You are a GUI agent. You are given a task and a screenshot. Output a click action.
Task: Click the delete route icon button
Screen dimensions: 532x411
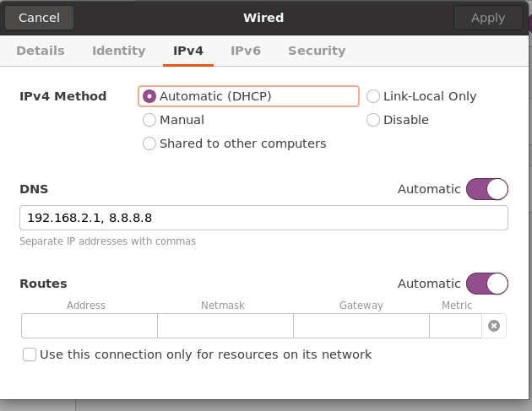pos(494,326)
